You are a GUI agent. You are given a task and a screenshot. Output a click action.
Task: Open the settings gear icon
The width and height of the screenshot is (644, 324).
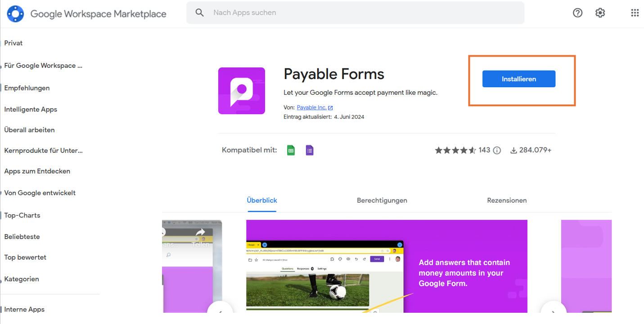coord(600,13)
